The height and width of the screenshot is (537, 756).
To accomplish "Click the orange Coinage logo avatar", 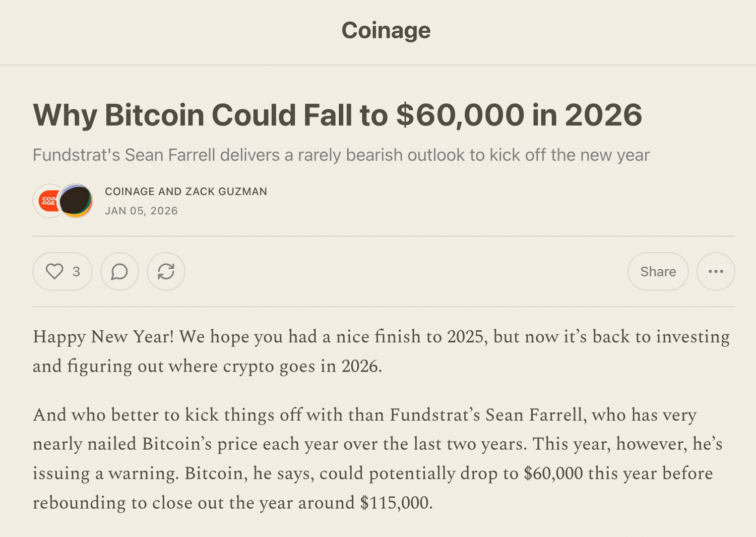I will point(47,201).
